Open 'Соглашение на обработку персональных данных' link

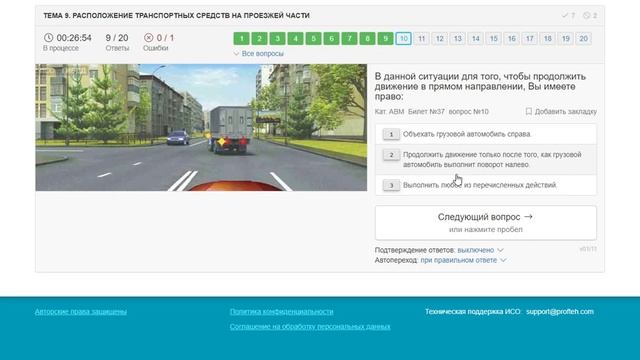coord(310,327)
